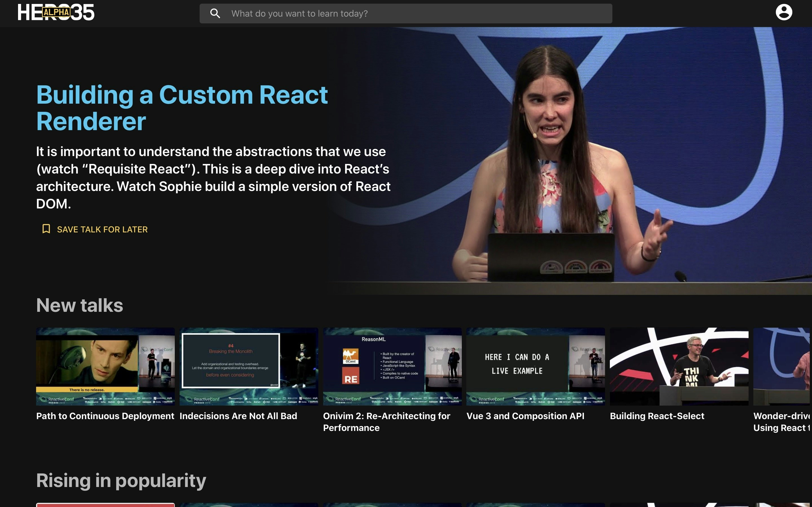
Task: Open the Path to Continuous Deployment thumbnail
Action: pos(105,366)
